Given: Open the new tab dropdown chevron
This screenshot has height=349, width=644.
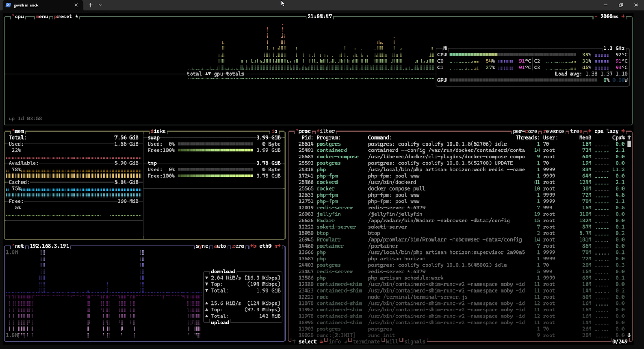Looking at the screenshot, I should pos(100,5).
